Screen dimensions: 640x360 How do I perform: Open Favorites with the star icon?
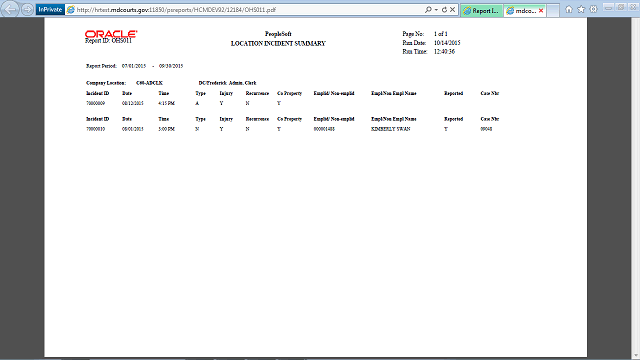[581, 9]
